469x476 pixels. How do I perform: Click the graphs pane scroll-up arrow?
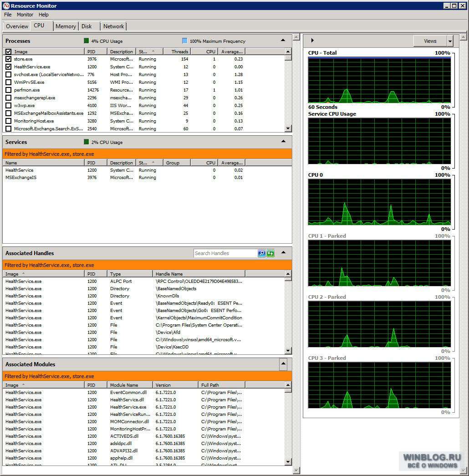(x=463, y=37)
